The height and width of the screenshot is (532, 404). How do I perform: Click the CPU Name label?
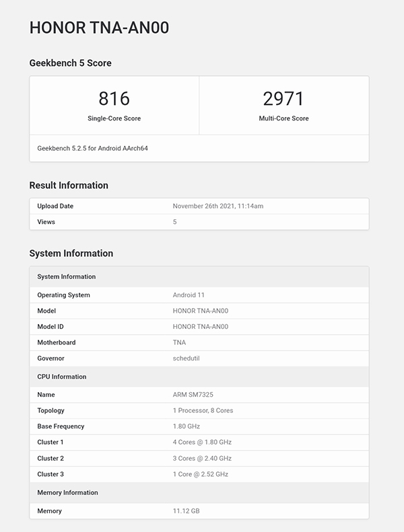point(46,395)
